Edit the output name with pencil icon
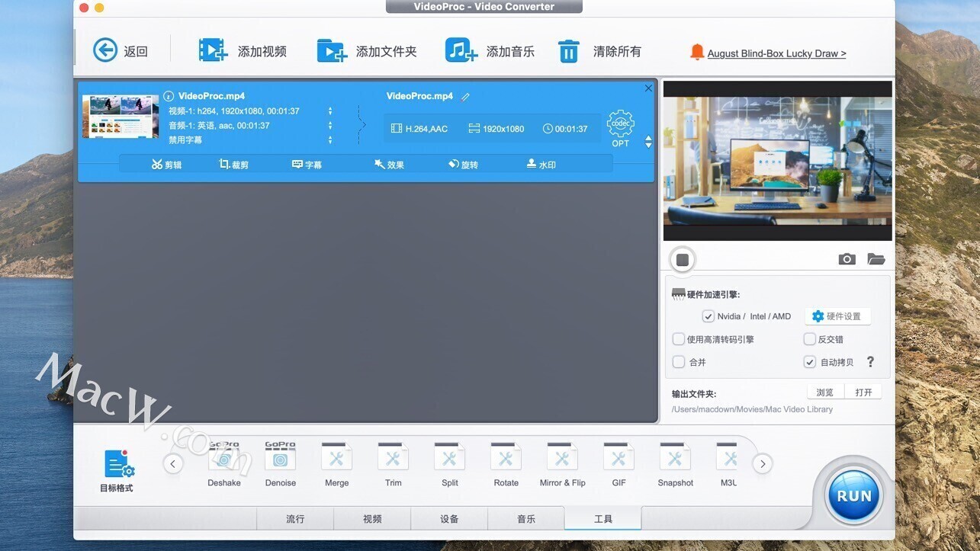 [465, 97]
